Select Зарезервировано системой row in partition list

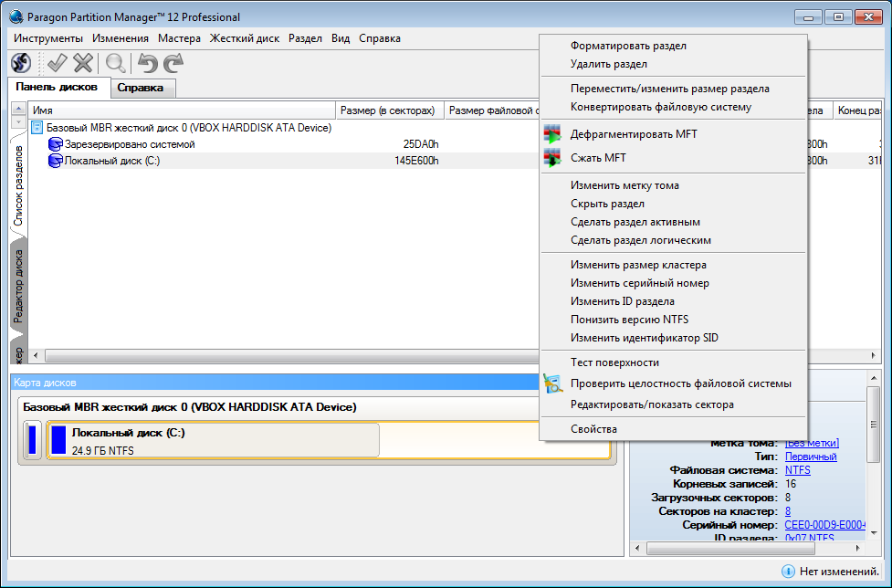[x=129, y=144]
